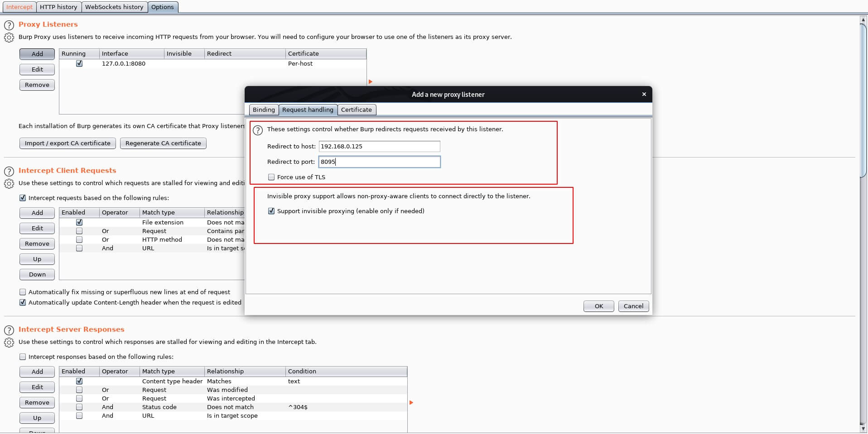Viewport: 868px width, 434px height.
Task: Select the Options tab
Action: point(163,7)
